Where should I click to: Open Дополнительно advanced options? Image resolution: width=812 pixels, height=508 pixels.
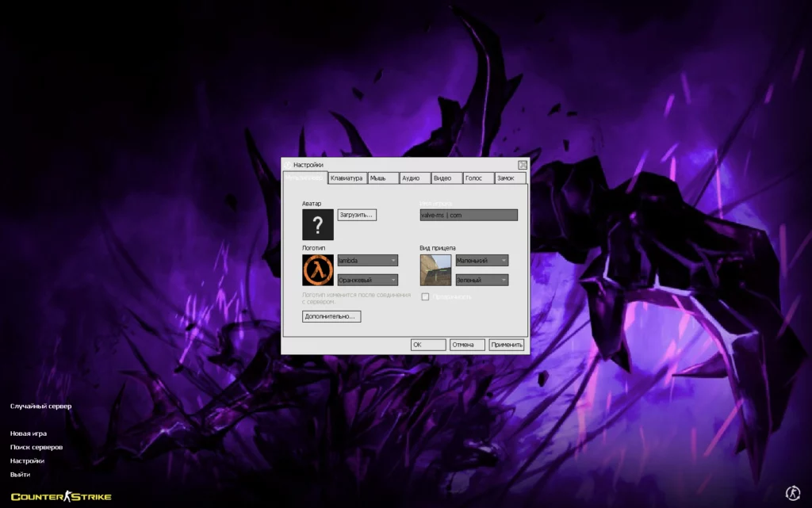(331, 315)
